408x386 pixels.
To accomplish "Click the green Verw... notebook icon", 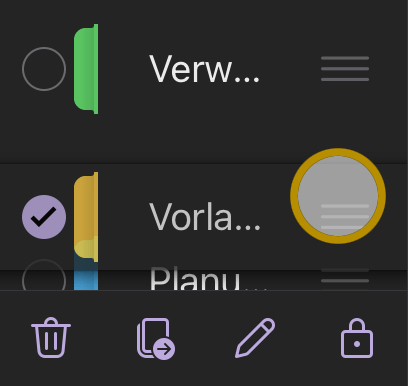I will [x=86, y=69].
